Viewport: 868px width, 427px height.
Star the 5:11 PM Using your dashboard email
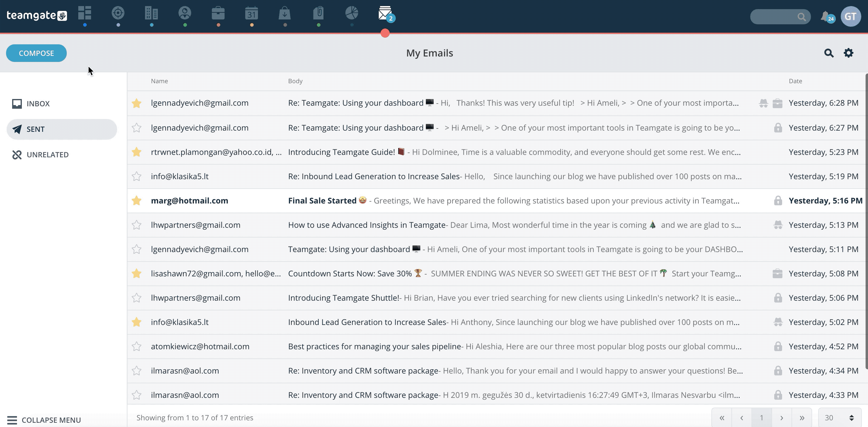pyautogui.click(x=137, y=249)
